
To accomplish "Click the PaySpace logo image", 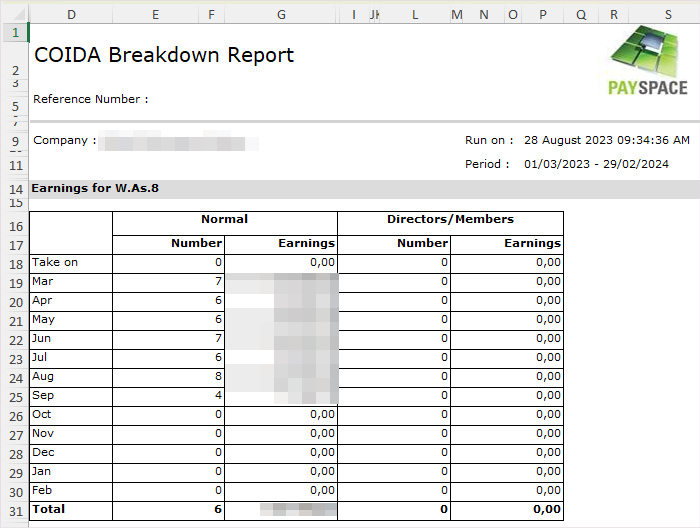I will 648,60.
